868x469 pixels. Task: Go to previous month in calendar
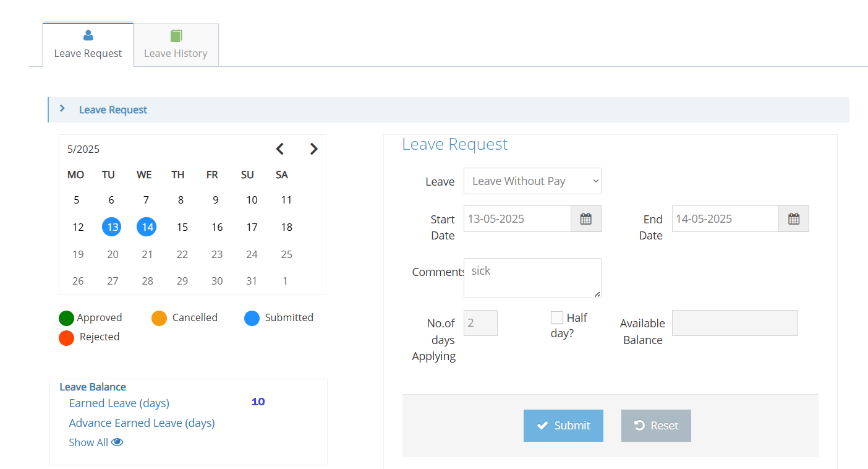coord(280,149)
